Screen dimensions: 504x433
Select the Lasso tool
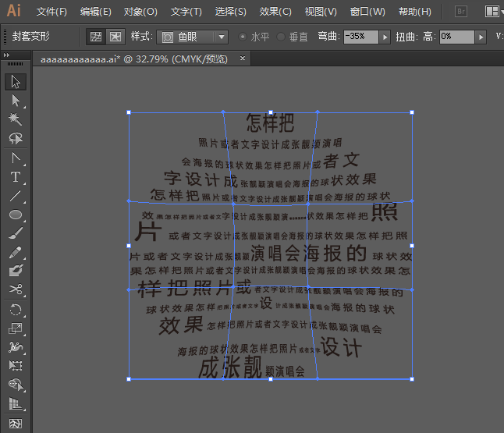point(16,138)
